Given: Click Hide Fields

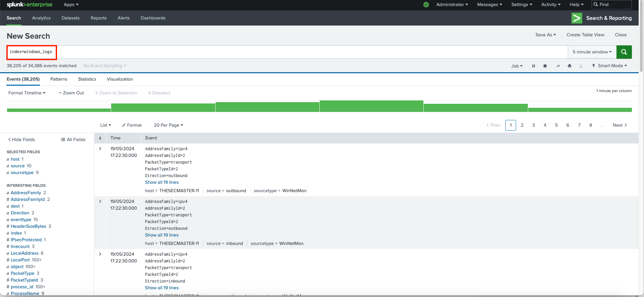Looking at the screenshot, I should pos(21,140).
